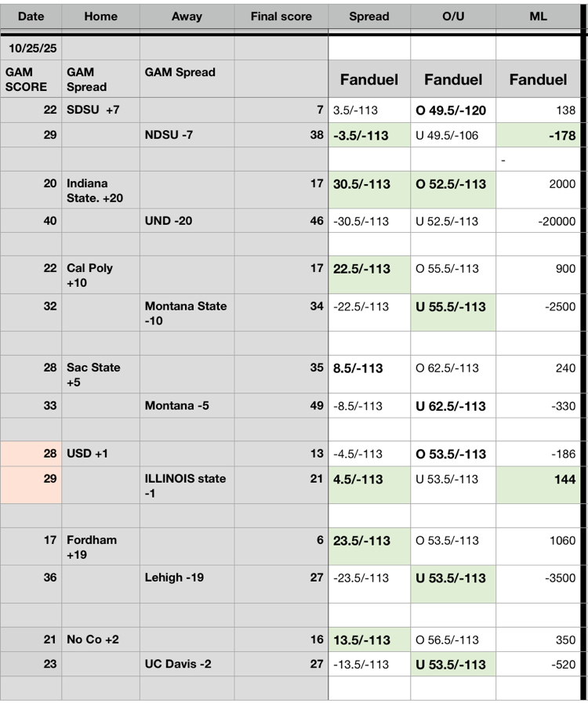The height and width of the screenshot is (703, 588).
Task: Click the ML column header
Action: click(539, 16)
